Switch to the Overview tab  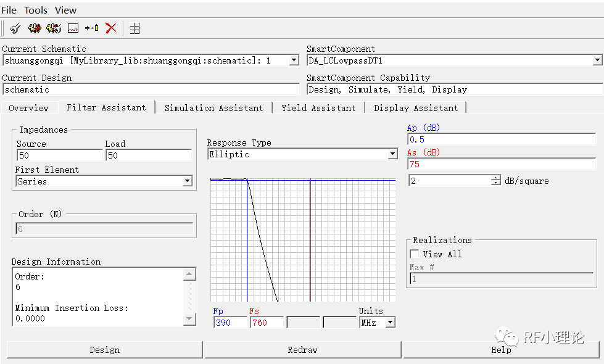29,108
